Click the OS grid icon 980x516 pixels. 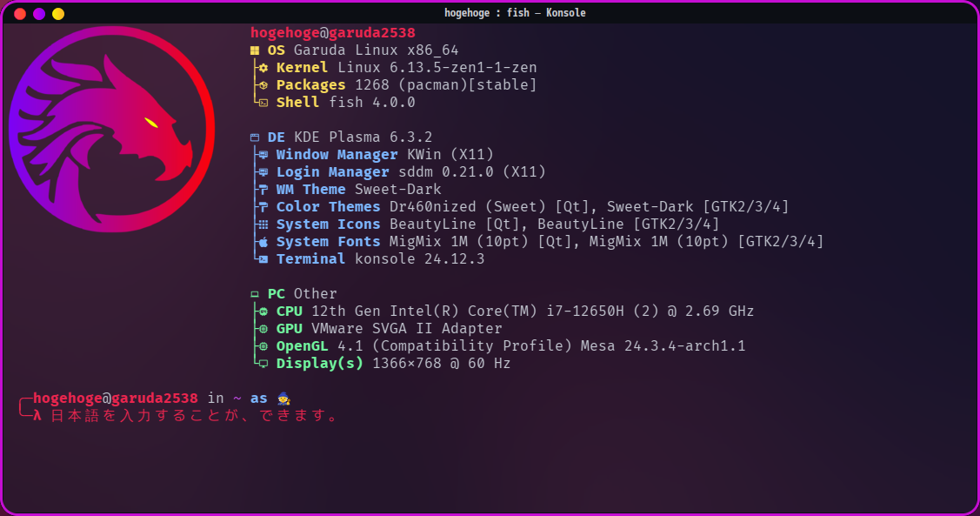255,50
